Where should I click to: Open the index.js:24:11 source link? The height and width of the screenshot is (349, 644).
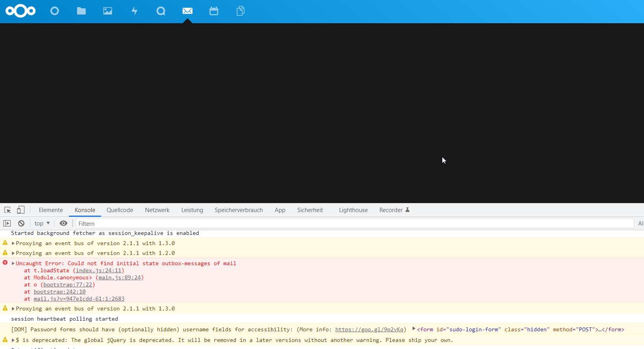(99, 271)
